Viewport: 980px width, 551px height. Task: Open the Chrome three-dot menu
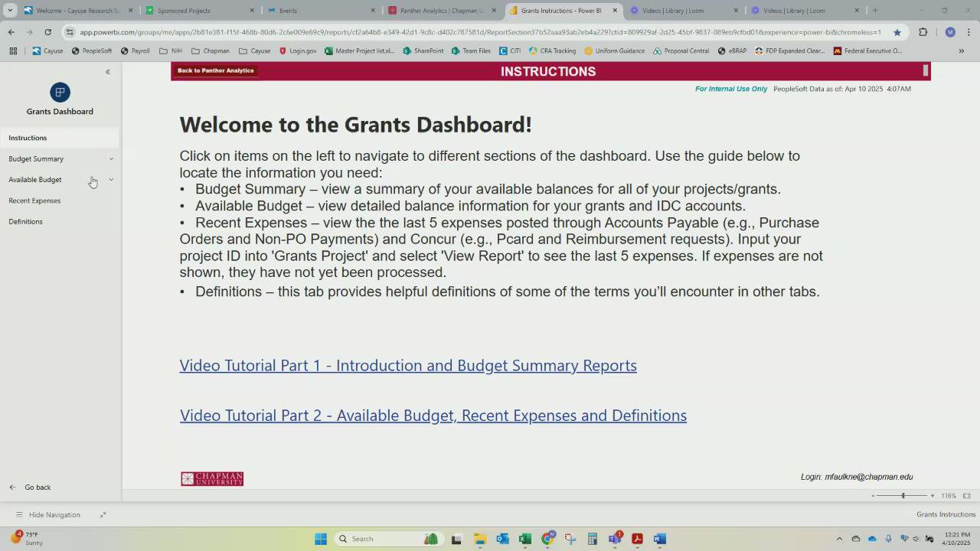click(x=969, y=32)
